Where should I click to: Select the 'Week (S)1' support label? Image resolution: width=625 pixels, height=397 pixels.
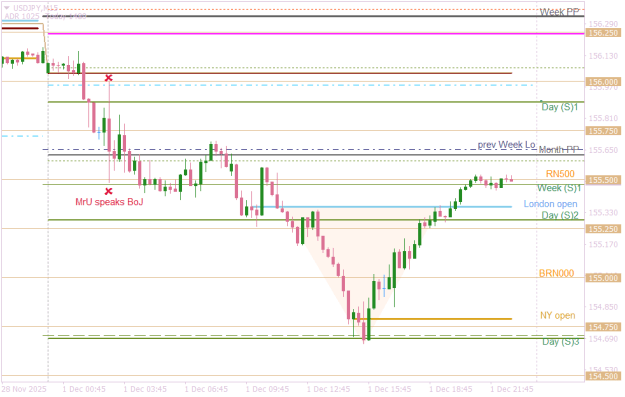[x=559, y=188]
